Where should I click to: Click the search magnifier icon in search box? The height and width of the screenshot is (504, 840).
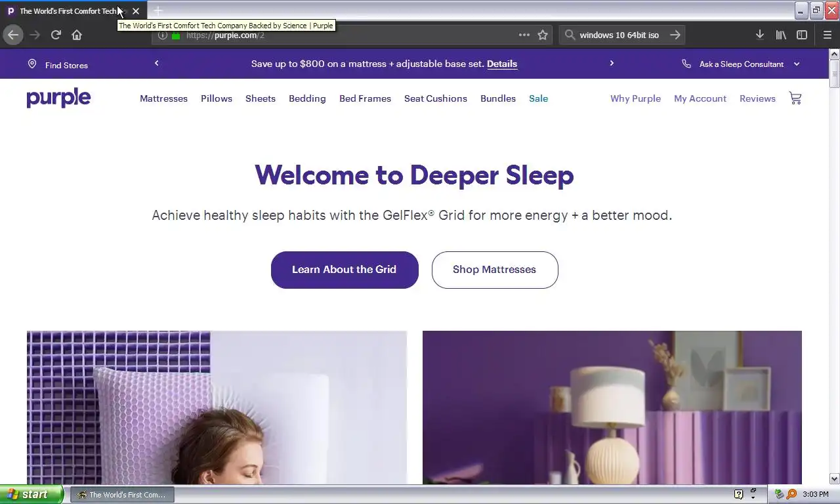pos(570,35)
